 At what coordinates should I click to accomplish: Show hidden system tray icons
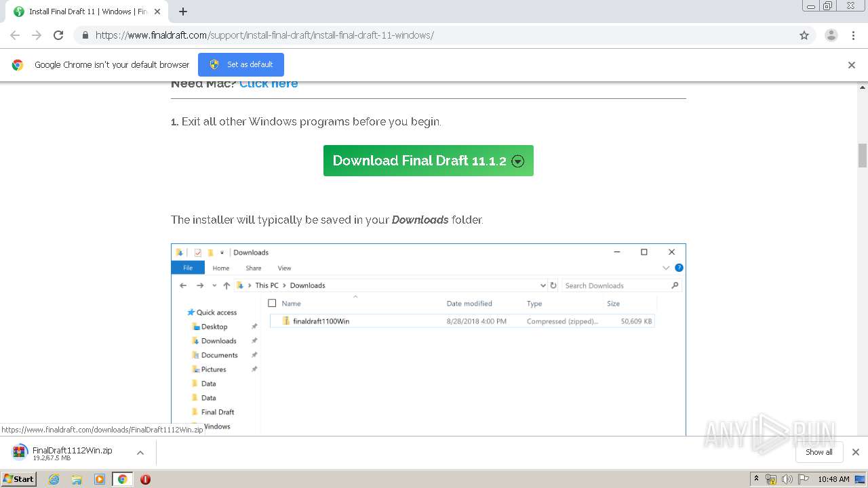(x=757, y=479)
